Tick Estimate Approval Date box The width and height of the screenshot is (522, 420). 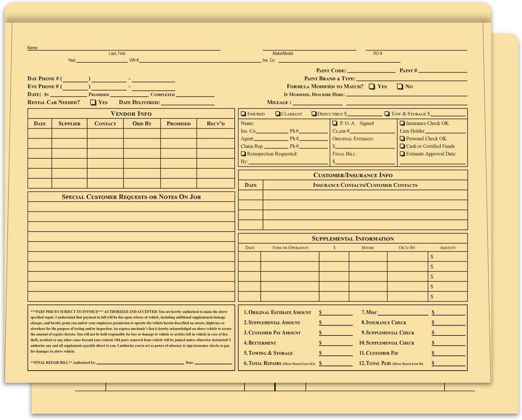(402, 154)
